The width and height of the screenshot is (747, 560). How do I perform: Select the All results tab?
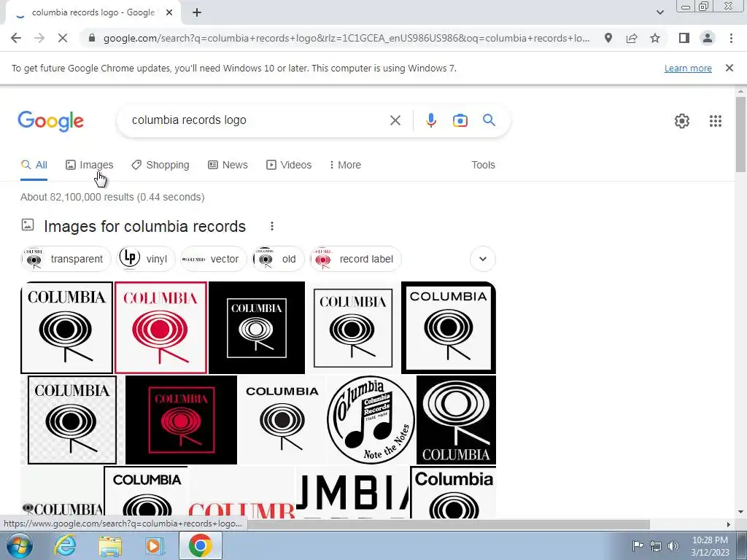click(x=34, y=166)
